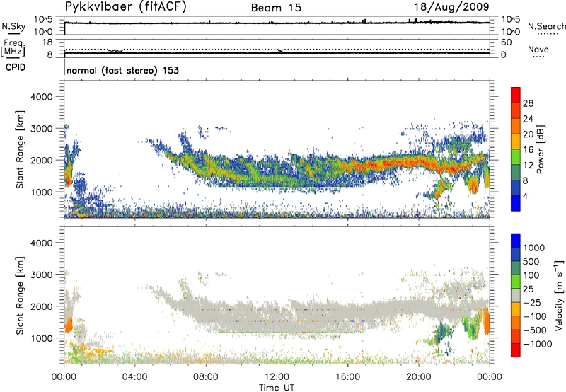Image resolution: width=566 pixels, height=392 pixels.
Task: Select the +500 label on the velocity colorbar
Action: tap(531, 262)
